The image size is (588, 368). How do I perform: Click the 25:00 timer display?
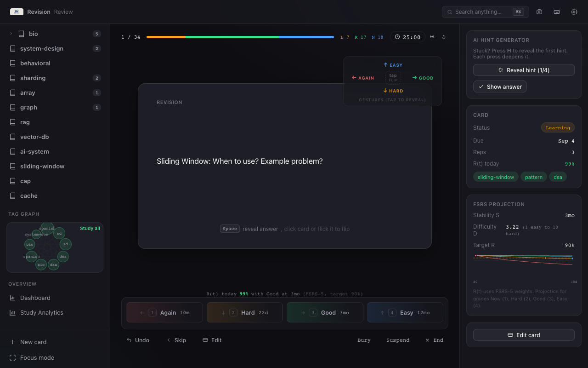pyautogui.click(x=408, y=37)
